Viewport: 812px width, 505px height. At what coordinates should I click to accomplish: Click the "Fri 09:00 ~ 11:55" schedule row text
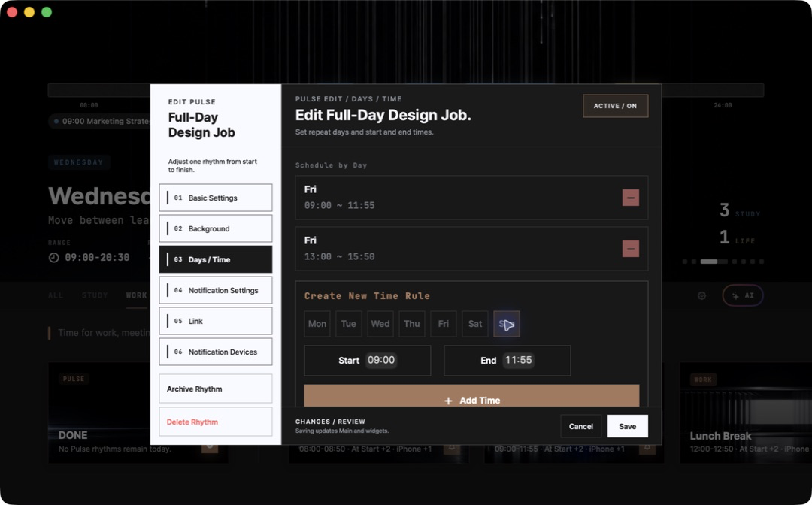point(339,198)
